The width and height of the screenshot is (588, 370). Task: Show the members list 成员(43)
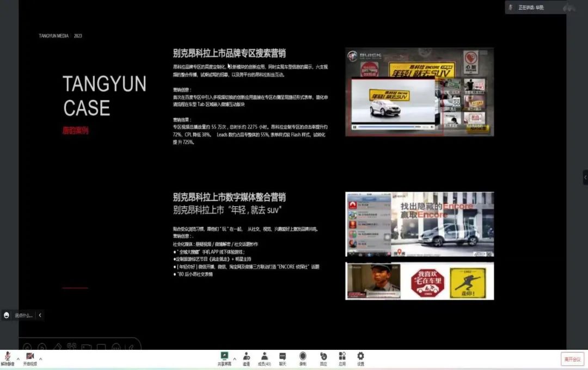click(265, 359)
